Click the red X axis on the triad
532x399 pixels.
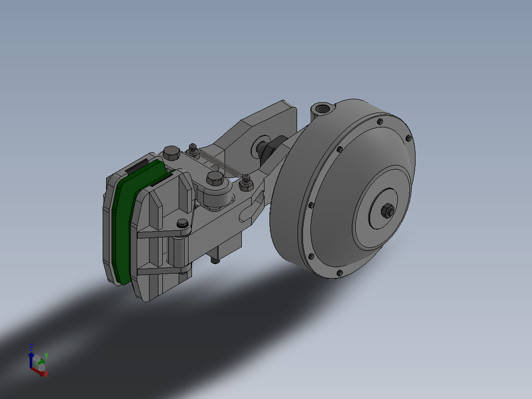click(x=38, y=371)
